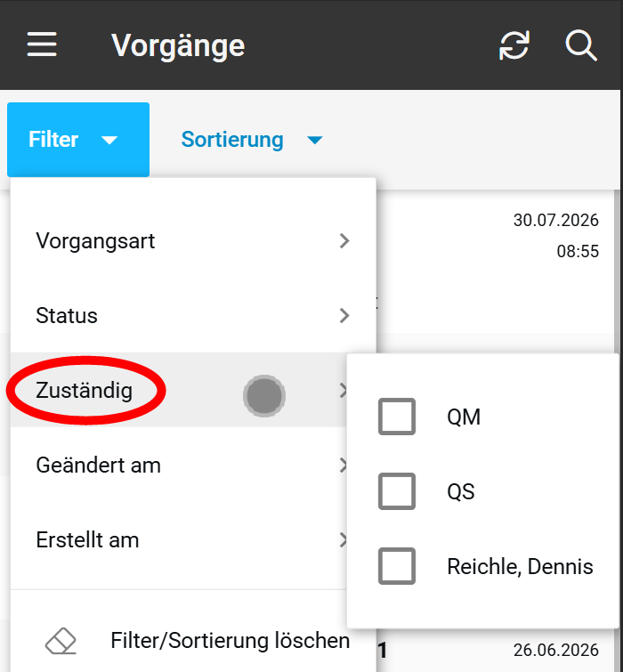Click the Vorgänge page title
The image size is (623, 672).
(178, 45)
